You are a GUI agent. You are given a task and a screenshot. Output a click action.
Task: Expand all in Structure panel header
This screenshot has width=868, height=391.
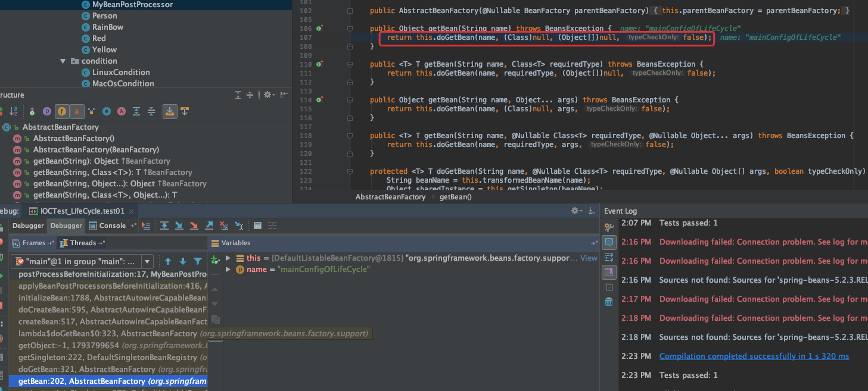point(238,95)
